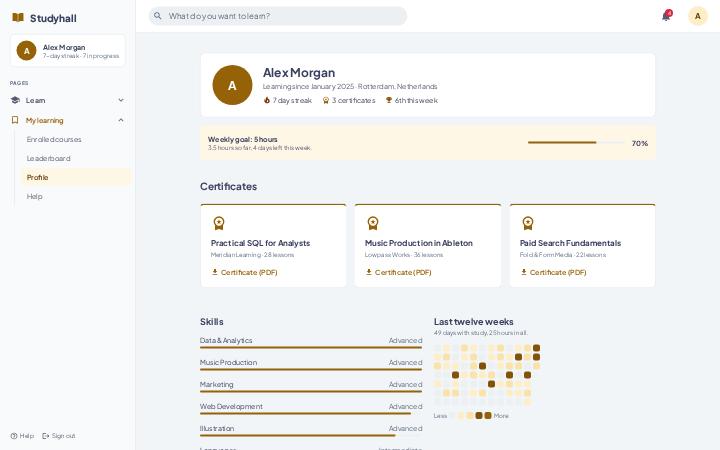Click the streak flame icon
Viewport: 720px width, 450px height.
pyautogui.click(x=267, y=100)
